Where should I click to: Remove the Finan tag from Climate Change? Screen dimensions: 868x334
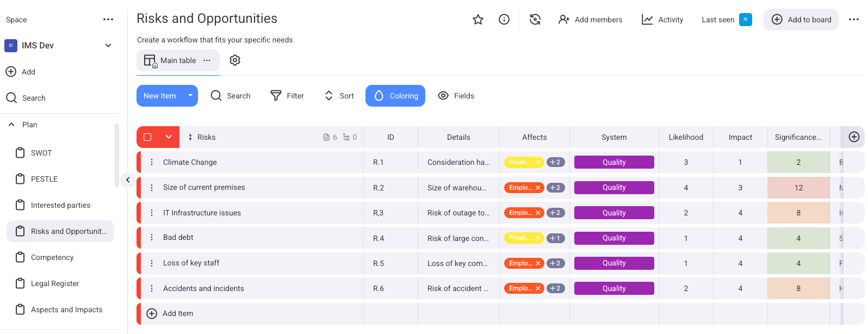point(538,162)
